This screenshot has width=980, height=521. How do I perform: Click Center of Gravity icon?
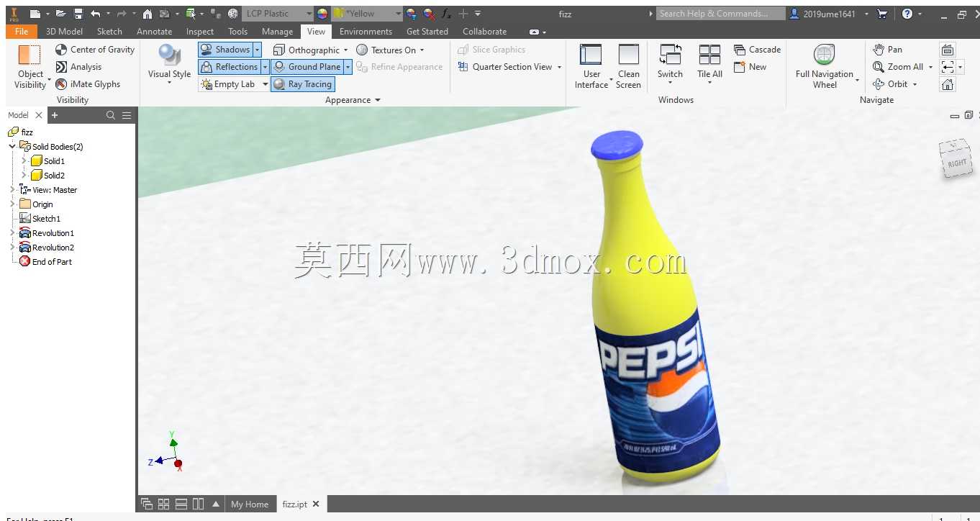62,50
